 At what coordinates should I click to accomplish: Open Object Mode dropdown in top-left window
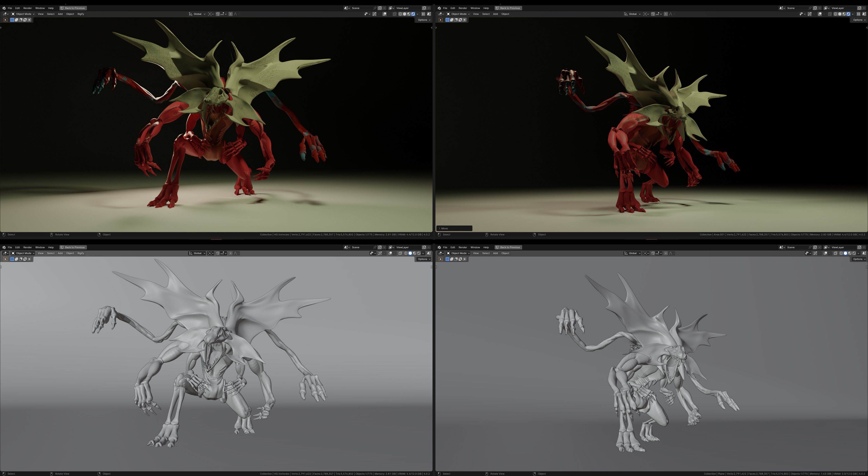[23, 14]
